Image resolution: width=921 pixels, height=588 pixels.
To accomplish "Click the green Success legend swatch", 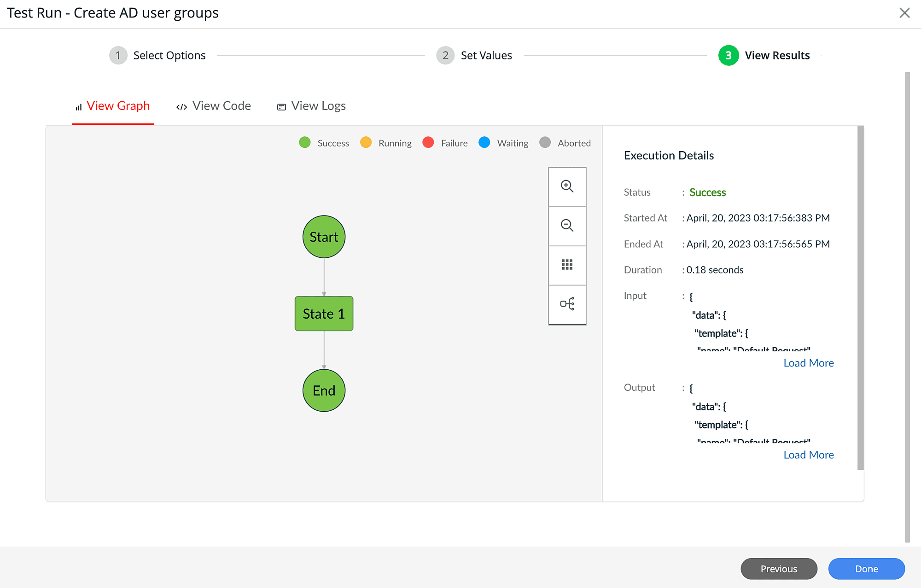I will 305,143.
